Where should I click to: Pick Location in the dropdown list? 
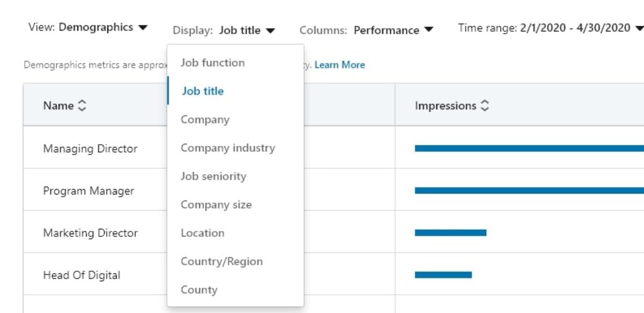point(202,233)
